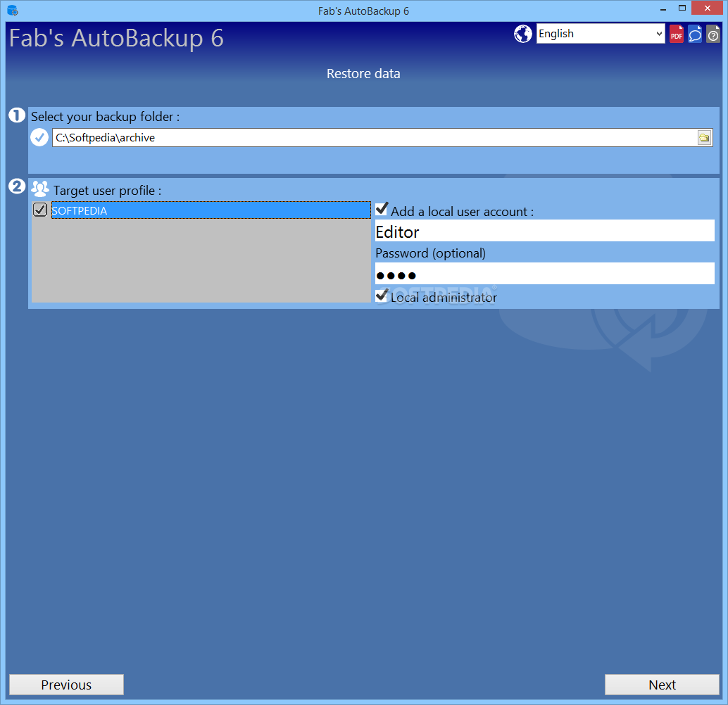The image size is (728, 705).
Task: Click the Editor username field
Action: click(x=545, y=231)
